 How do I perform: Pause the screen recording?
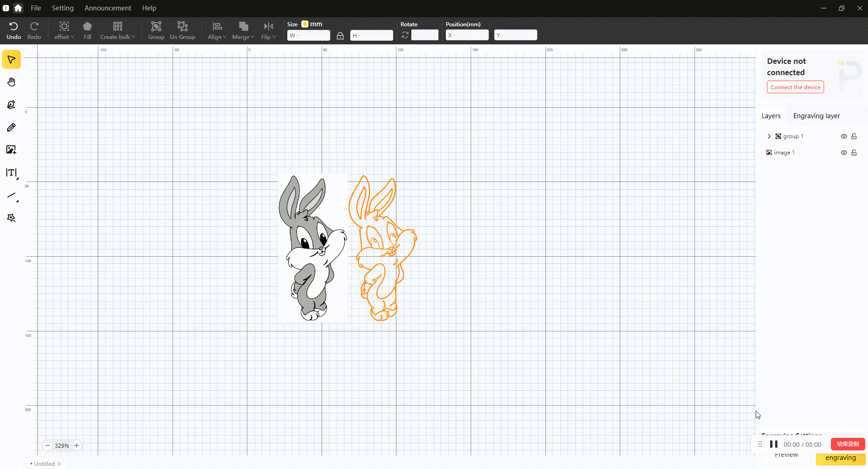coord(774,444)
